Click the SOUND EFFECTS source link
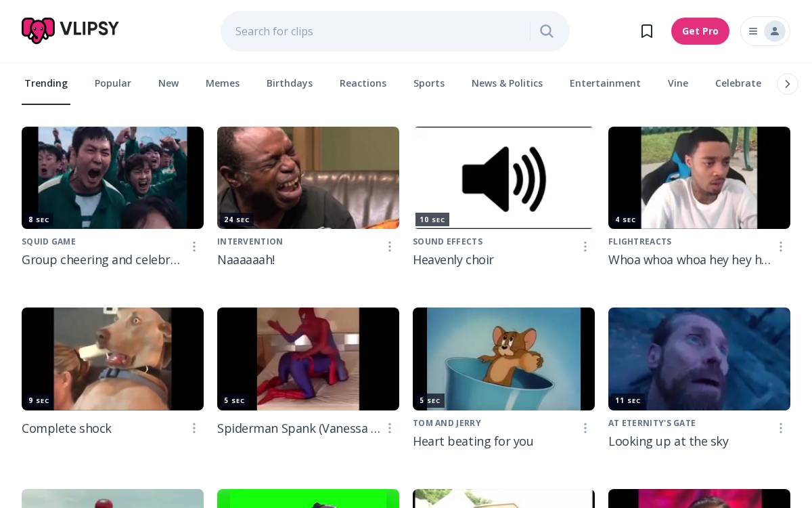Image resolution: width=812 pixels, height=508 pixels. tap(447, 242)
